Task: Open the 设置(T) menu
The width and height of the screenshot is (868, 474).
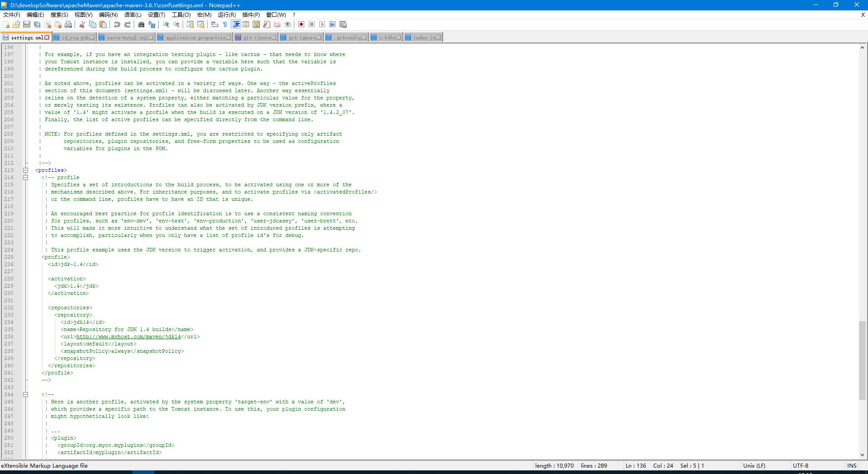Action: tap(156, 14)
